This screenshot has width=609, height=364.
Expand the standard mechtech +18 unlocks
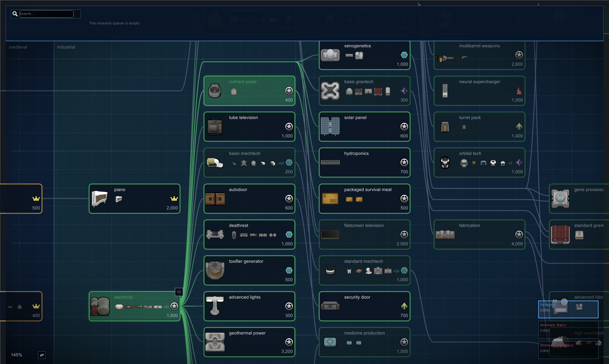[x=396, y=271]
